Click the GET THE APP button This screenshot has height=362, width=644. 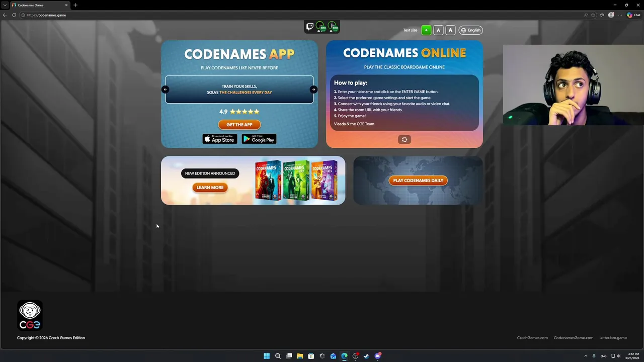click(x=239, y=125)
